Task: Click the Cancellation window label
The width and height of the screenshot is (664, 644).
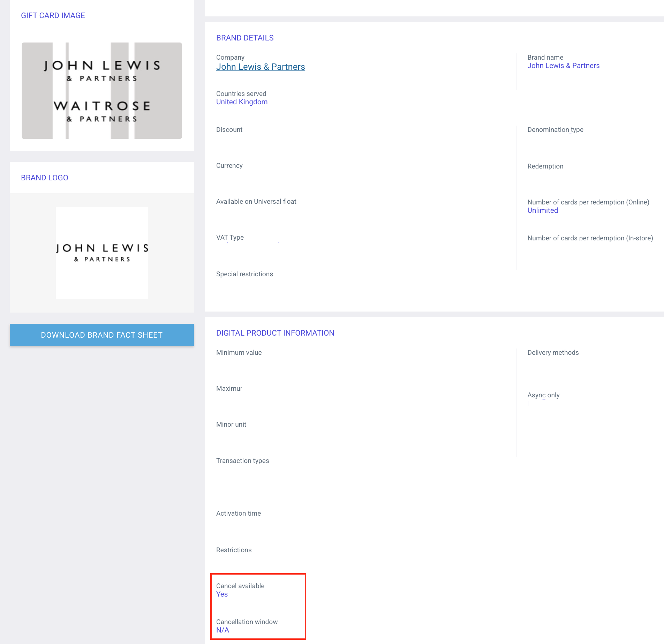Action: click(x=247, y=622)
